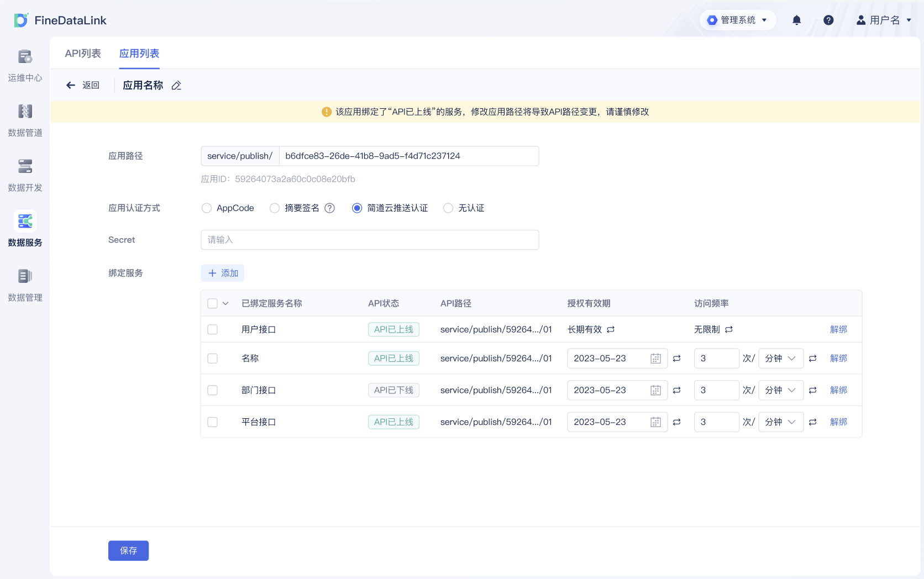Click the warning icon in yellow banner
Viewport: 924px width, 579px height.
[327, 112]
